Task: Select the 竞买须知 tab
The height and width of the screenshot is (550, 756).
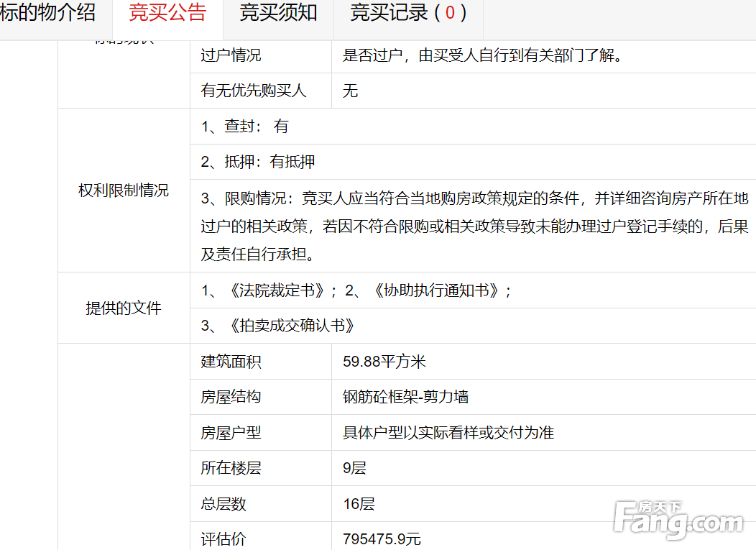Action: click(278, 13)
